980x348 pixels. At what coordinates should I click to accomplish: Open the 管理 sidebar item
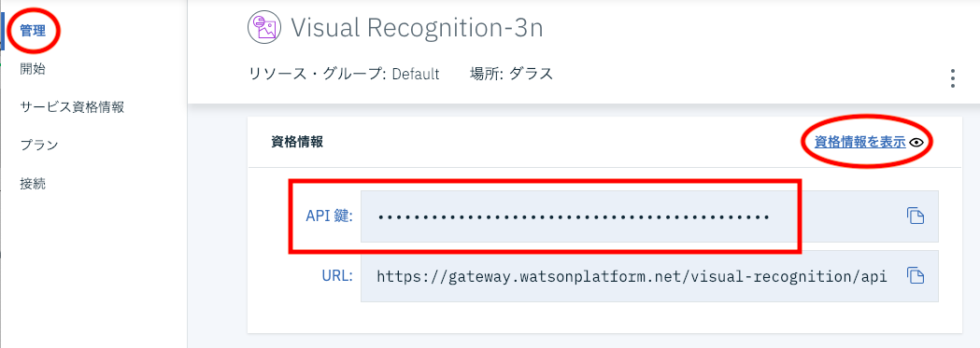click(x=33, y=31)
